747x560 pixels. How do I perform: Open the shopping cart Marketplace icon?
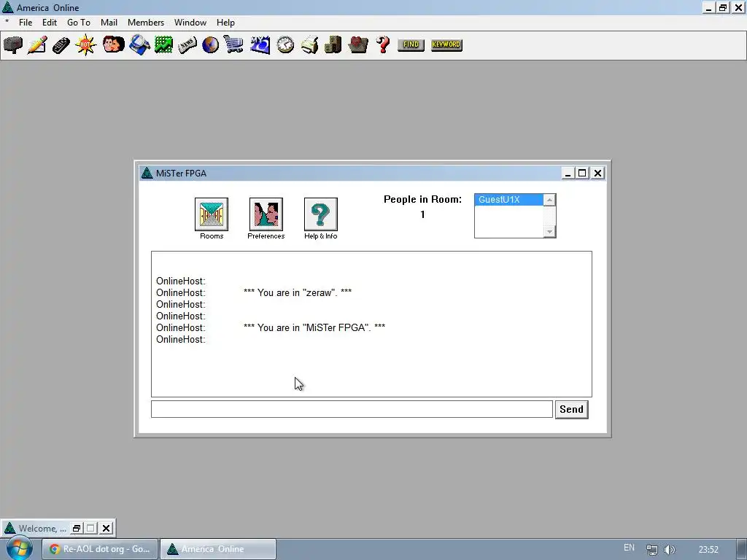point(233,45)
